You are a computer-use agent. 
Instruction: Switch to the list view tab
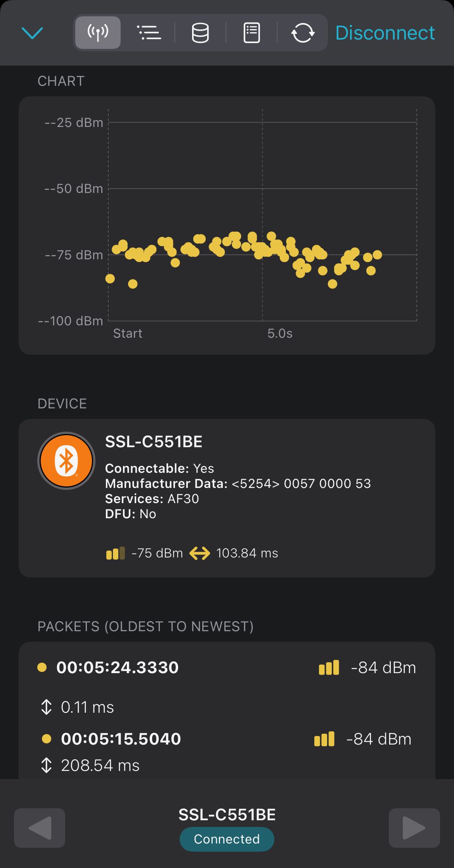[149, 33]
